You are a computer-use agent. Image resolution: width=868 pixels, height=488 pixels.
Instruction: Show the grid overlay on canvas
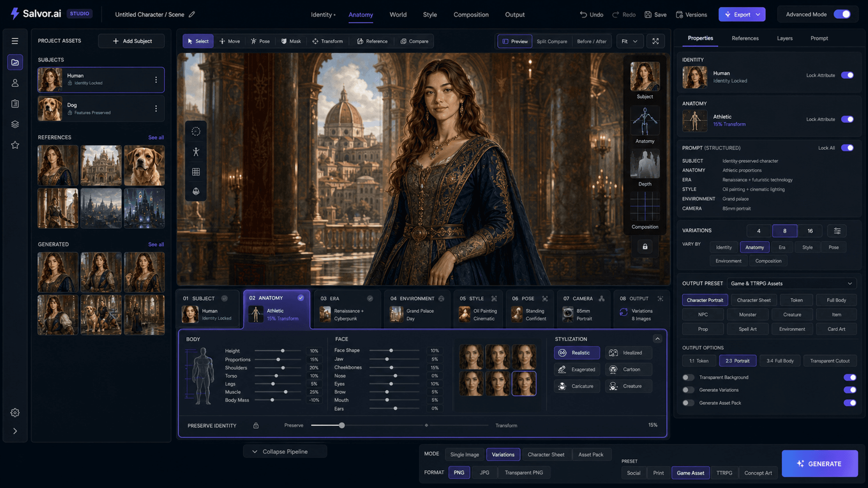click(196, 172)
